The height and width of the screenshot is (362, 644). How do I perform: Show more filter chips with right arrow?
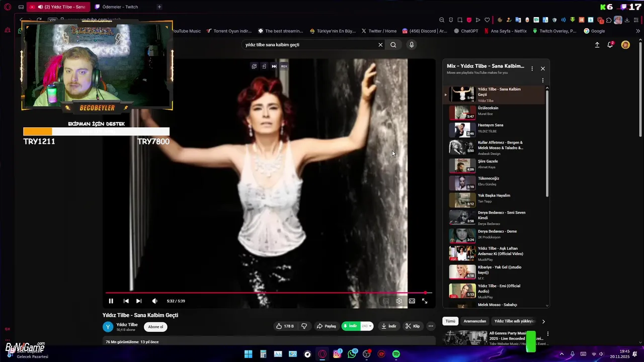(543, 321)
